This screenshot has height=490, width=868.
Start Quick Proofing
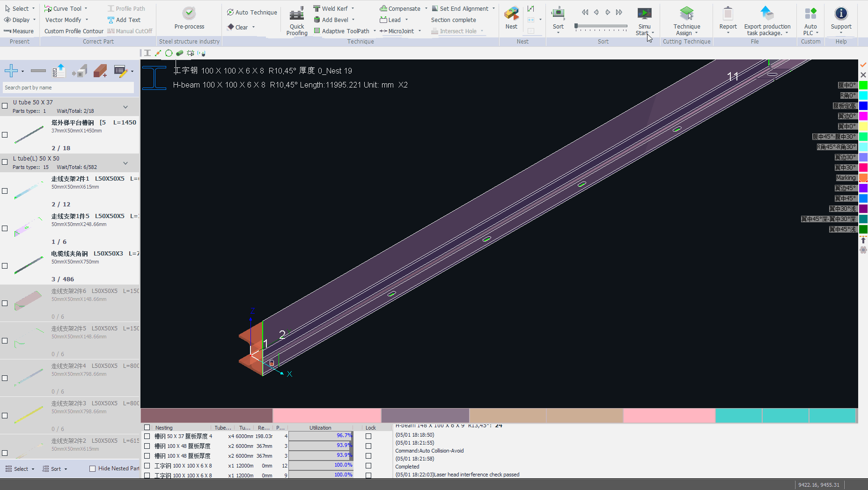[297, 21]
